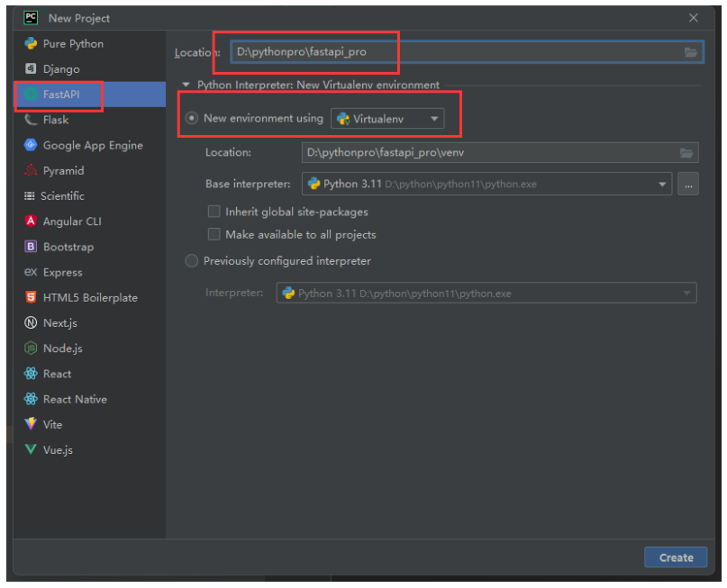Select React project type label
Screen dimensions: 727x588
pyautogui.click(x=57, y=374)
